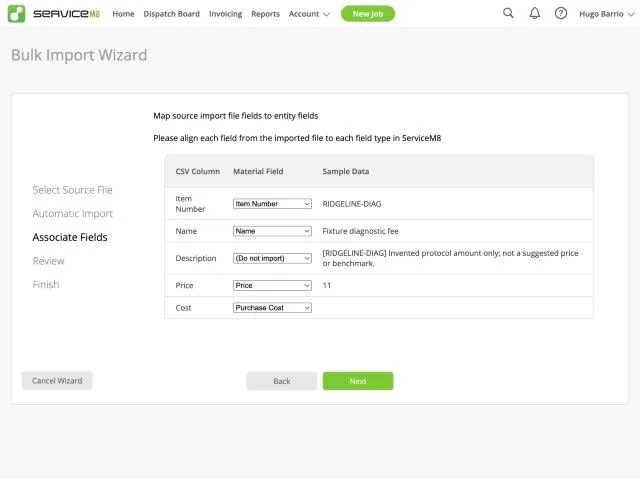Viewport: 640px width, 479px height.
Task: Open notifications bell icon
Action: [x=535, y=13]
